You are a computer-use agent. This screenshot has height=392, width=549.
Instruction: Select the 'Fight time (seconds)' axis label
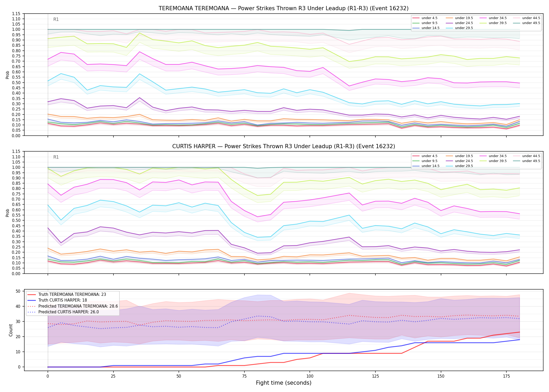tap(283, 383)
